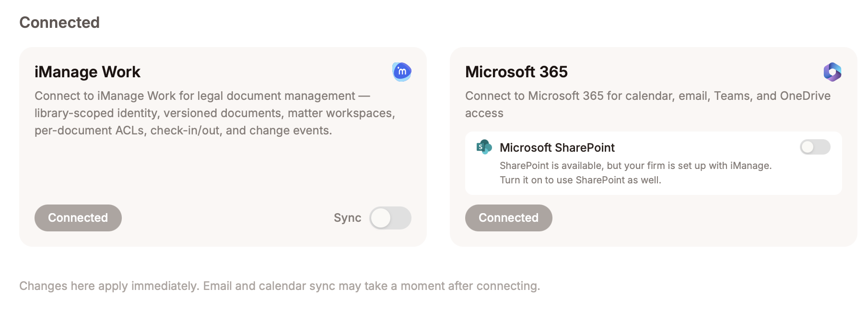868x313 pixels.
Task: Click the Microsoft SharePoint label
Action: 557,147
